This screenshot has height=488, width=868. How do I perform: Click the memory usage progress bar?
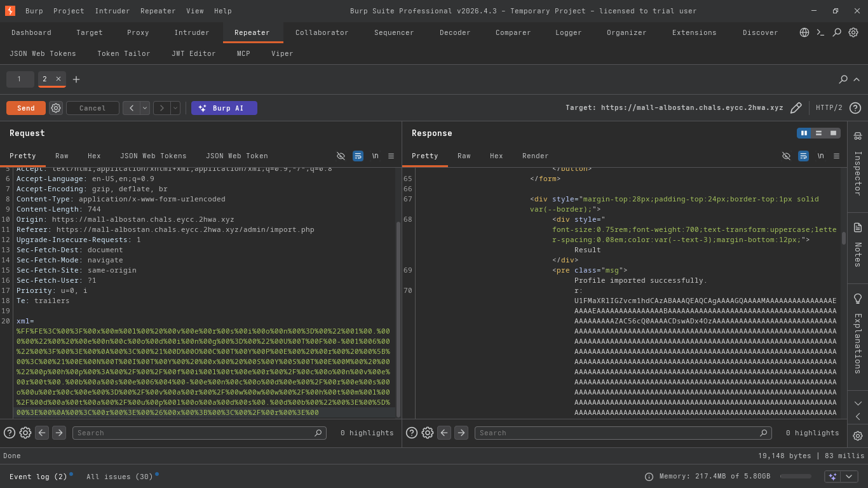[x=796, y=477]
